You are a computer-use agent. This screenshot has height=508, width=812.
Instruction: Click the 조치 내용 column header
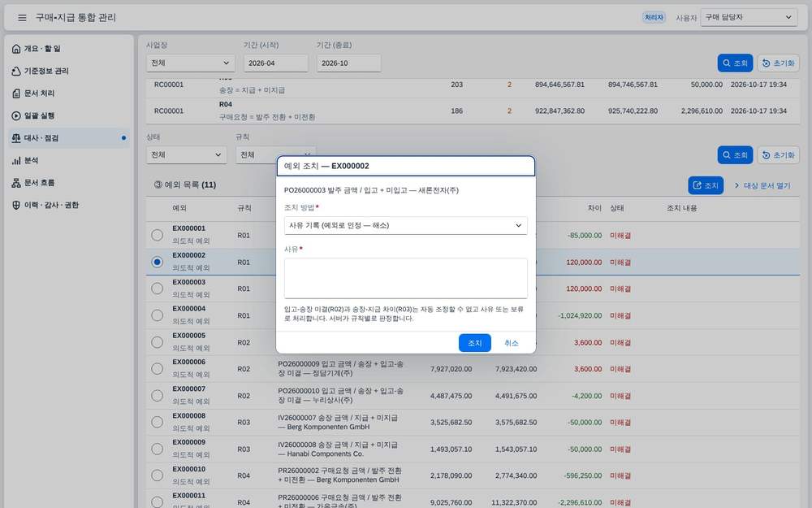click(x=681, y=208)
